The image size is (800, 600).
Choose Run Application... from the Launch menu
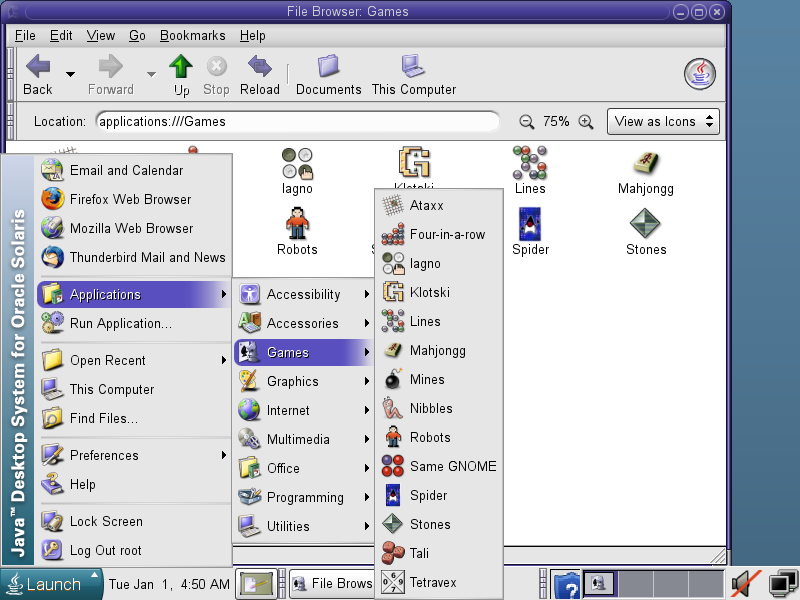click(134, 323)
